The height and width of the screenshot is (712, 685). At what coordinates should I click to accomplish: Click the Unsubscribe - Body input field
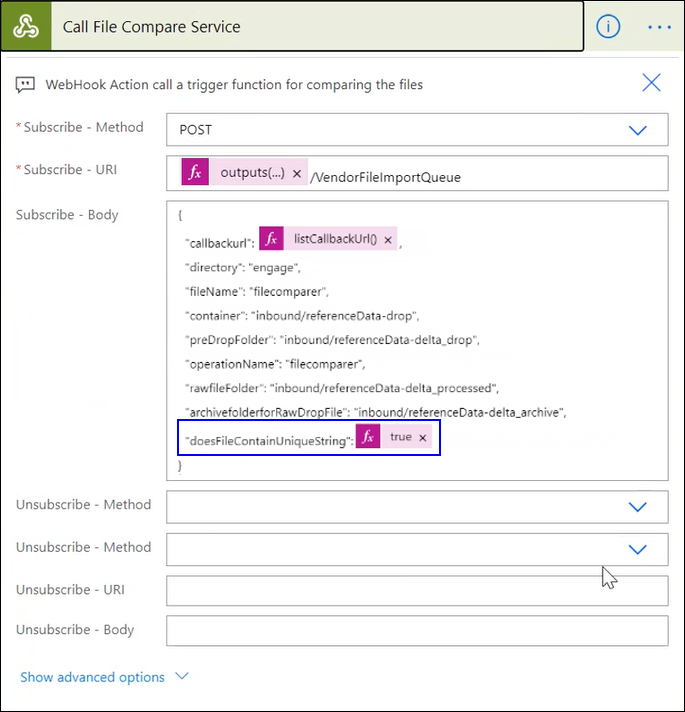(x=417, y=631)
